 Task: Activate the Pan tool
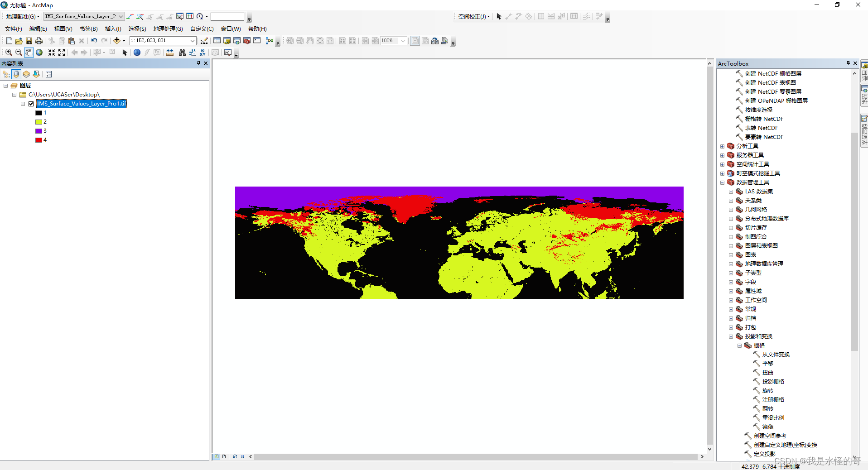[x=29, y=53]
